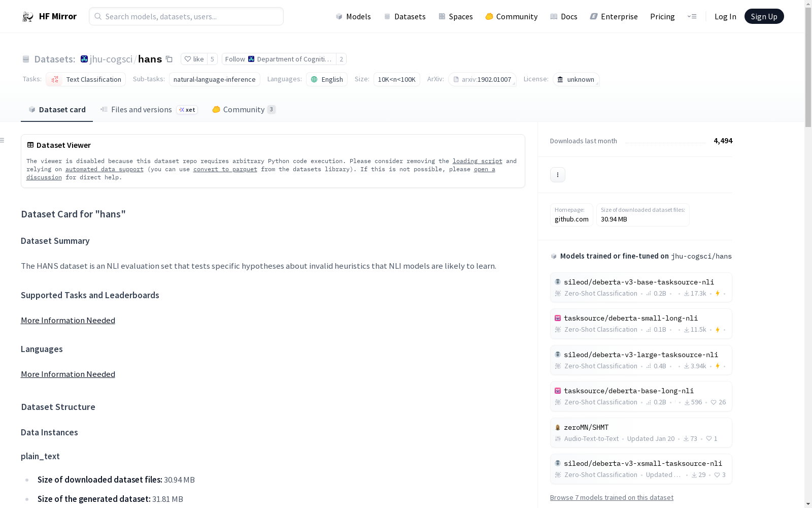Viewport: 812px width, 508px height.
Task: Open the 'open a discussion' link
Action: 485,169
